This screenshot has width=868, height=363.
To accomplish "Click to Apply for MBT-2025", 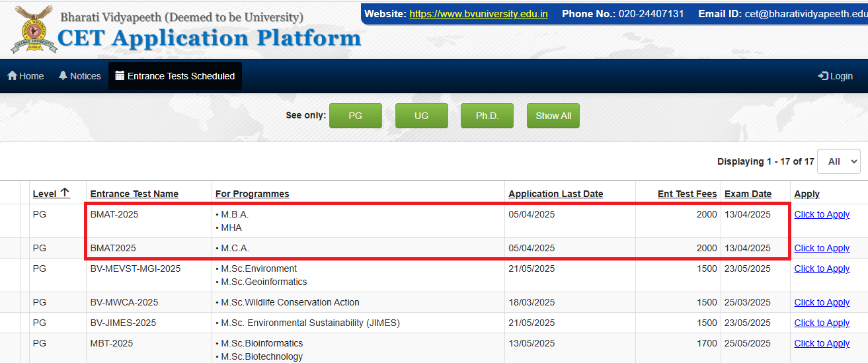I will point(822,343).
